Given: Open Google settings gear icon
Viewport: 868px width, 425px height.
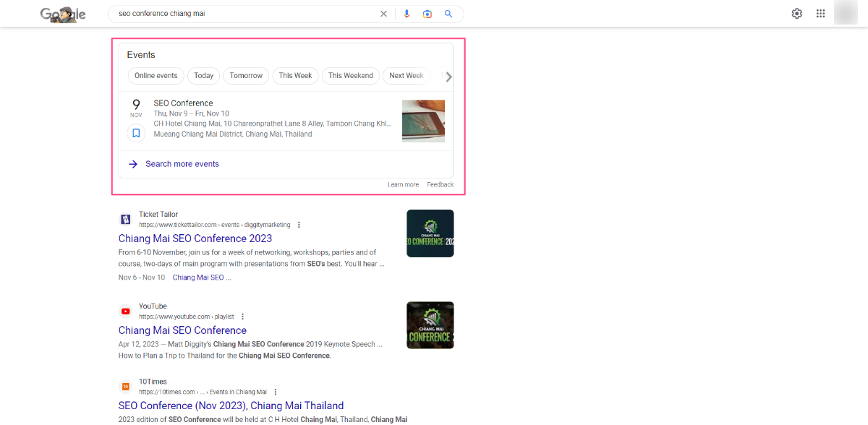Looking at the screenshot, I should click(797, 14).
